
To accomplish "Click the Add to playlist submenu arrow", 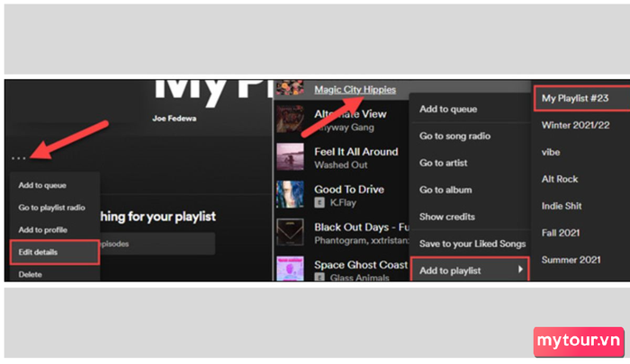I will (520, 270).
